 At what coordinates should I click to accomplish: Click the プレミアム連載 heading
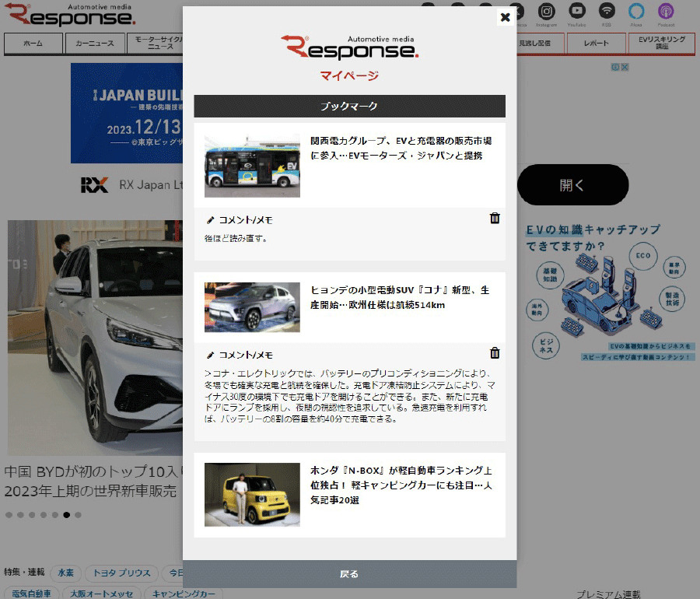coord(608,594)
